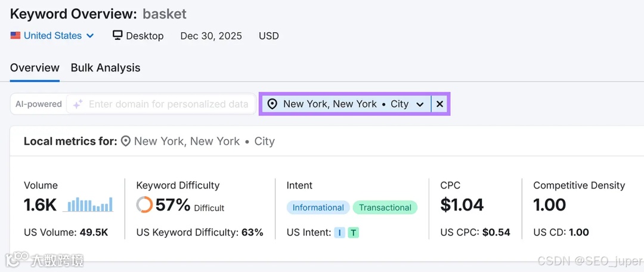Image resolution: width=644 pixels, height=272 pixels.
Task: Focus the domain input for personalized data
Action: (168, 104)
